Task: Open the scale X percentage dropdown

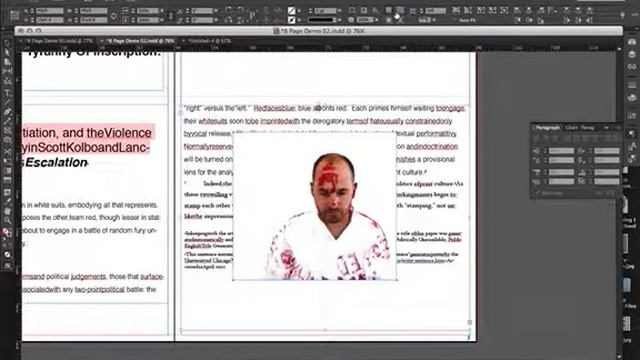Action: pos(162,11)
